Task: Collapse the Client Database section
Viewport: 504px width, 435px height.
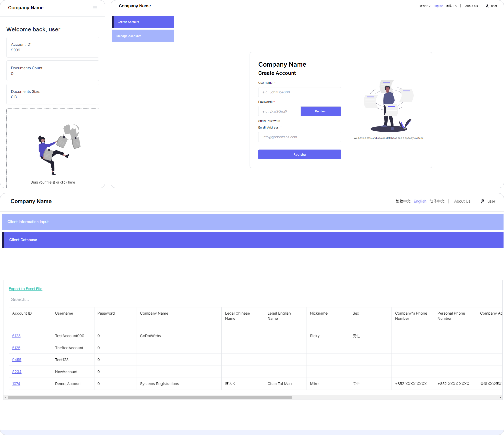Action: tap(253, 240)
